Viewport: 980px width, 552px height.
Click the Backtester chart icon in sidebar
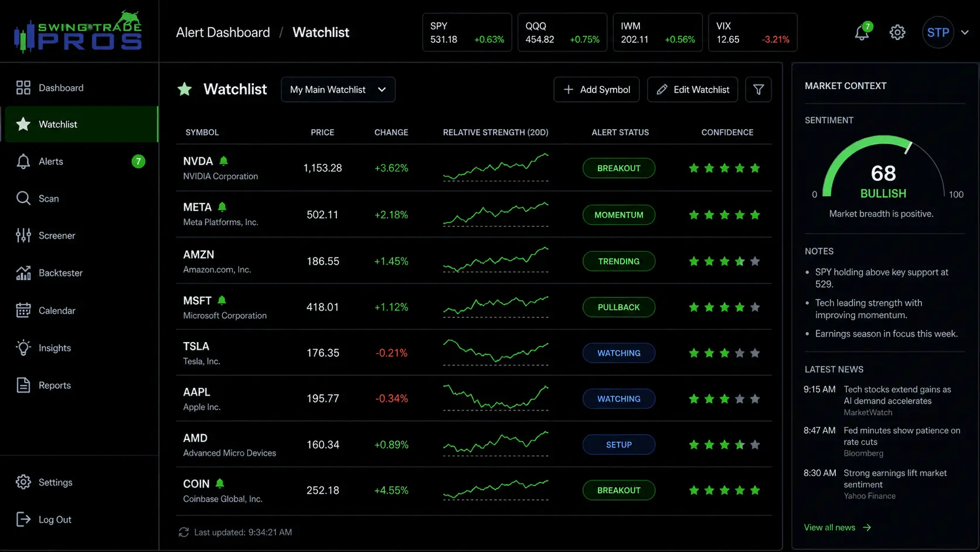point(23,273)
